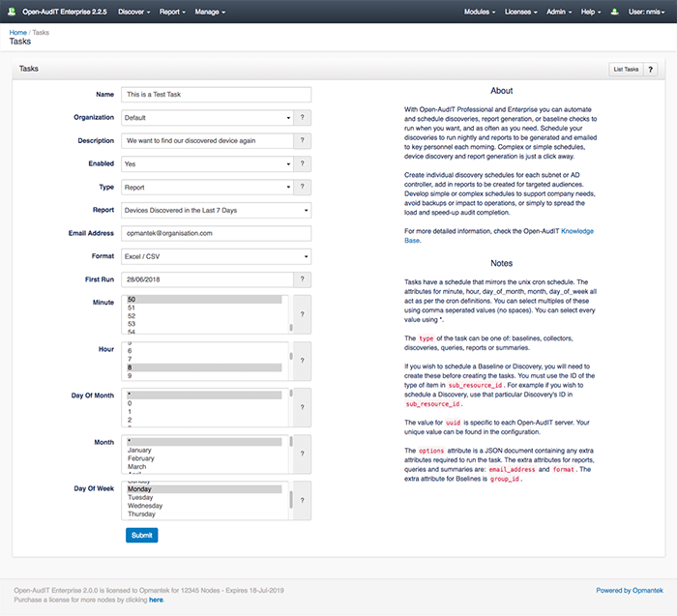This screenshot has width=677, height=616.
Task: Open the Discover menu
Action: pos(133,12)
